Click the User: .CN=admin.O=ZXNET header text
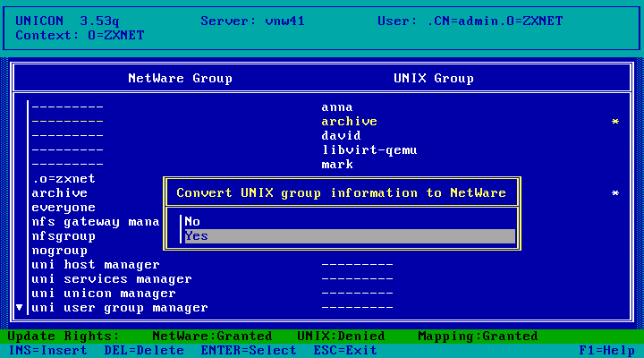The width and height of the screenshot is (644, 358). [x=470, y=21]
